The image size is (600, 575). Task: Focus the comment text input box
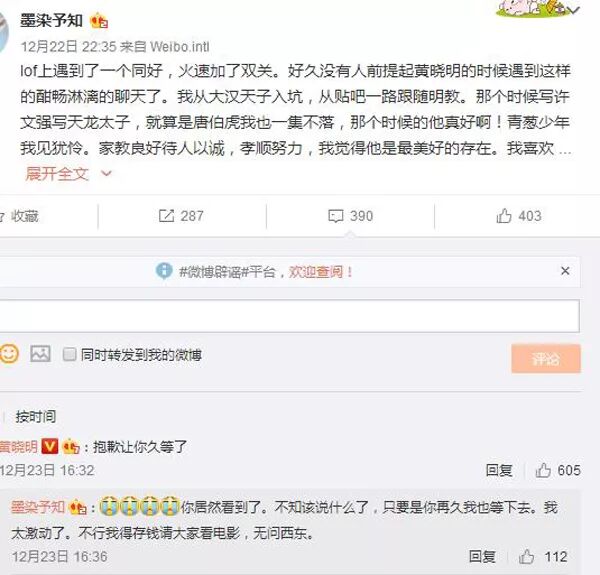pyautogui.click(x=290, y=316)
